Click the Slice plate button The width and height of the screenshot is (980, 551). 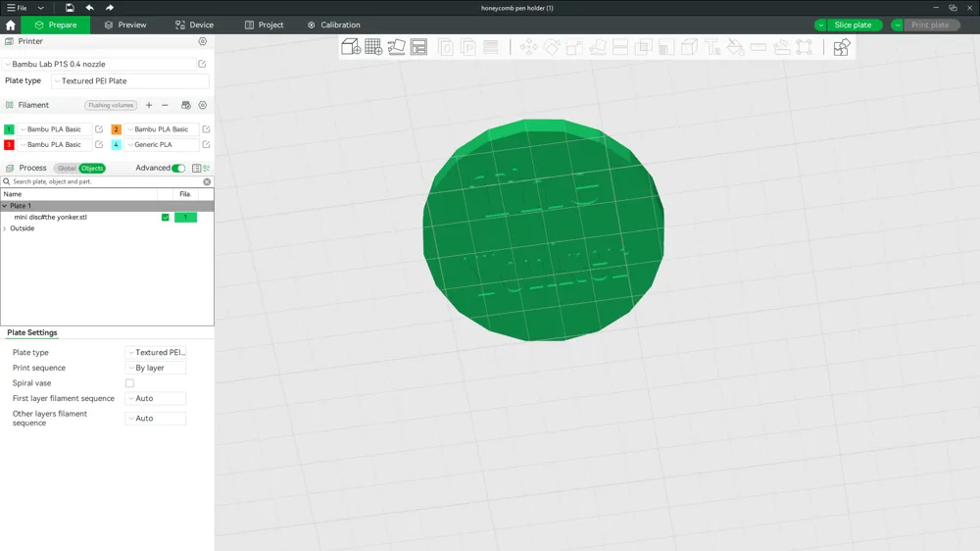[x=854, y=25]
